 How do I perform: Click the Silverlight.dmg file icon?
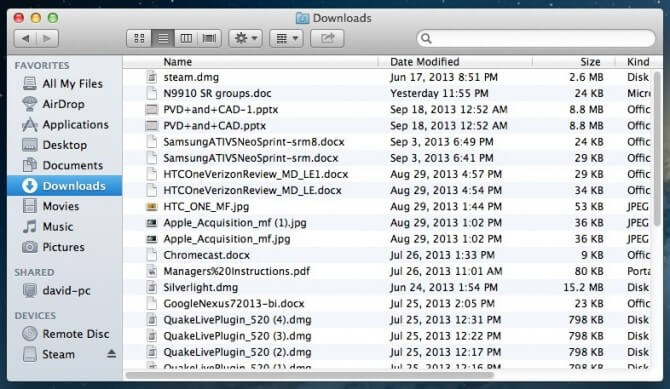coord(151,287)
